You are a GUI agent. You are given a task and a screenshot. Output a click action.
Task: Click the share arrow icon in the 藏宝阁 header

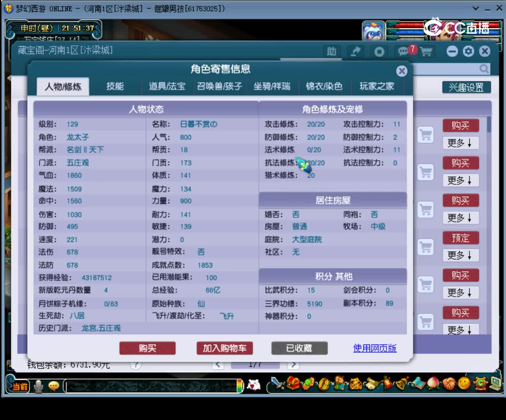tap(355, 51)
